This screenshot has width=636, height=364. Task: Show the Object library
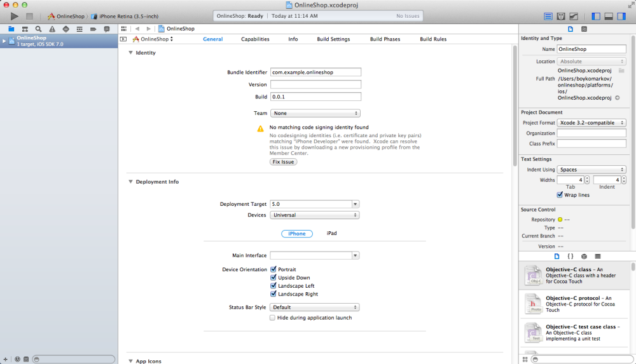[584, 256]
